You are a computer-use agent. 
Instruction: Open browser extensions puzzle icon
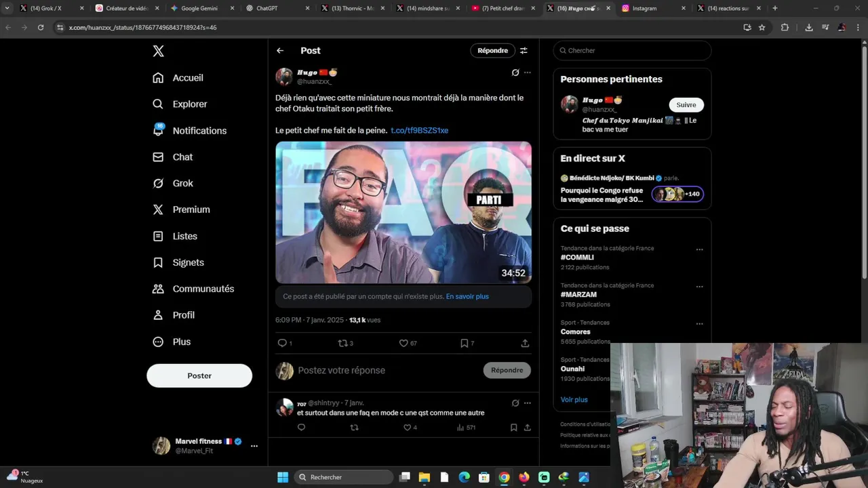coord(785,27)
